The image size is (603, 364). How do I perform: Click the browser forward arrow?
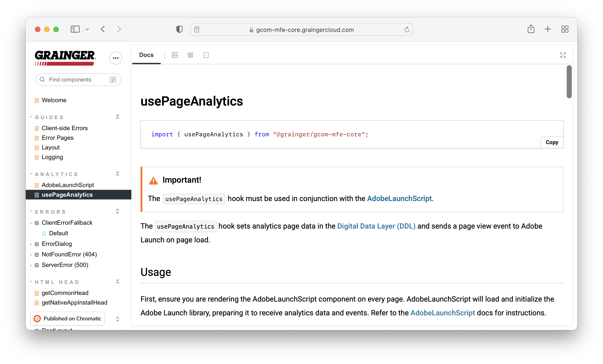[119, 29]
